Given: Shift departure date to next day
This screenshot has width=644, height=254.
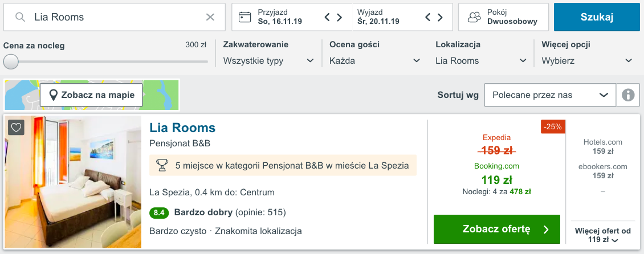Looking at the screenshot, I should [x=440, y=17].
